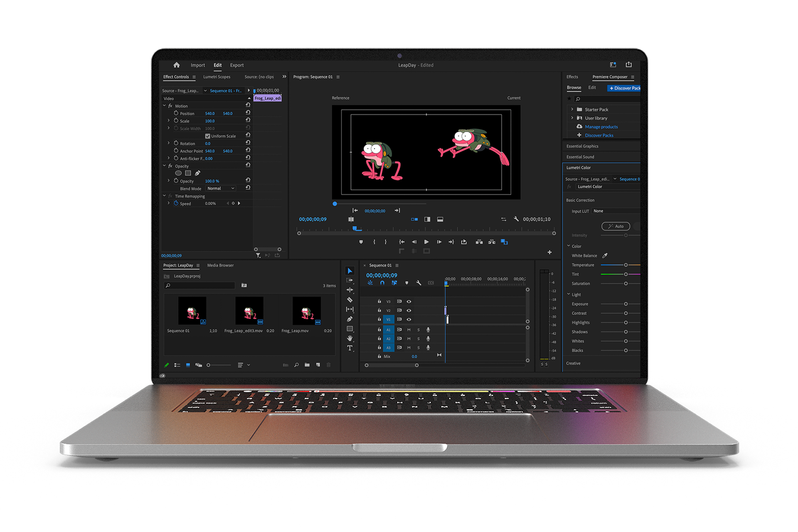Image resolution: width=798 pixels, height=532 pixels.
Task: Click the Lift button in Program monitor
Action: pos(479,242)
